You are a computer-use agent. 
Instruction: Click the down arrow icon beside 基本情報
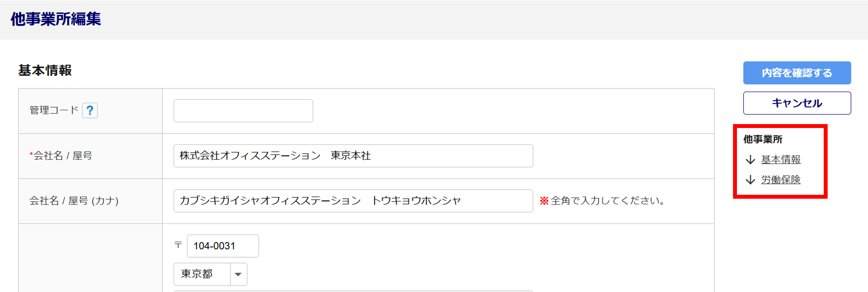click(x=750, y=160)
